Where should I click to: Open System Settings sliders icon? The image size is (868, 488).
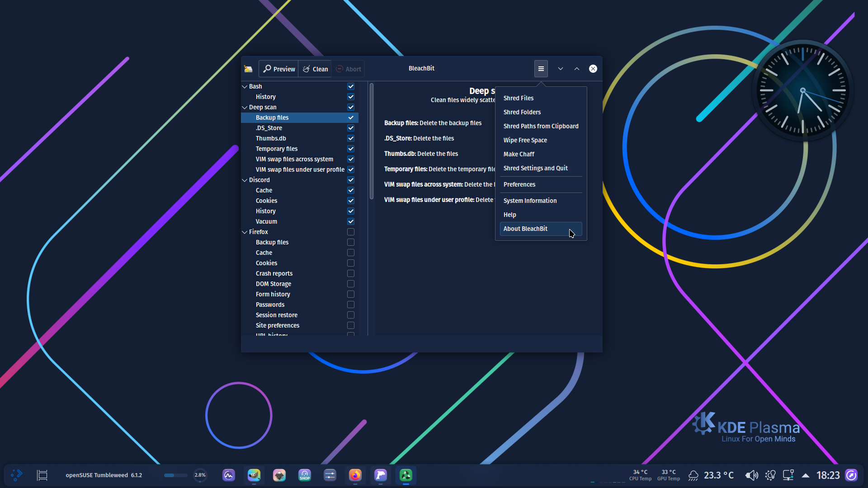(330, 475)
